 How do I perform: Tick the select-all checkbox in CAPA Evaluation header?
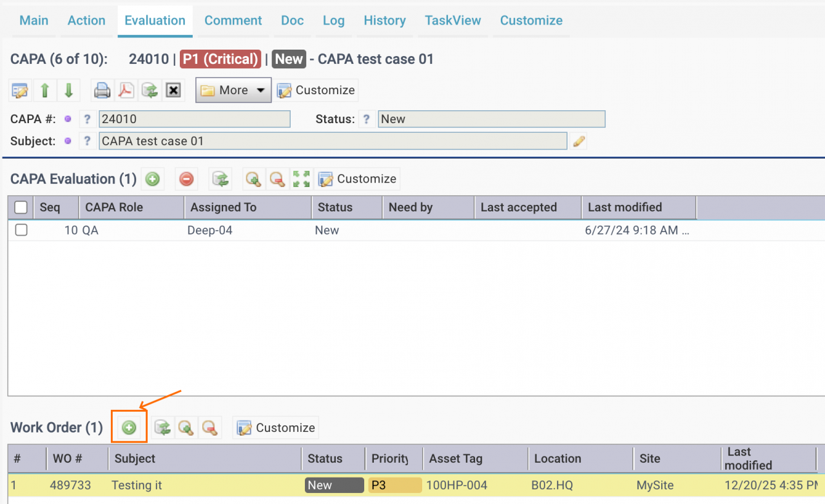pyautogui.click(x=21, y=207)
